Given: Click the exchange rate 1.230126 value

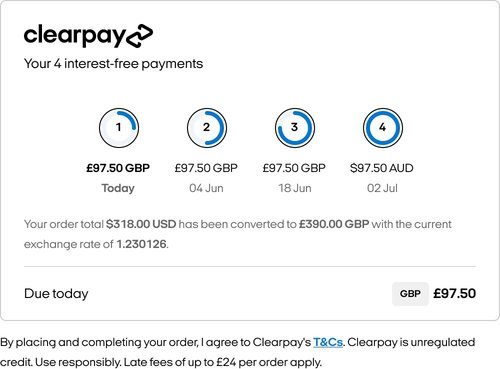Looking at the screenshot, I should (141, 244).
